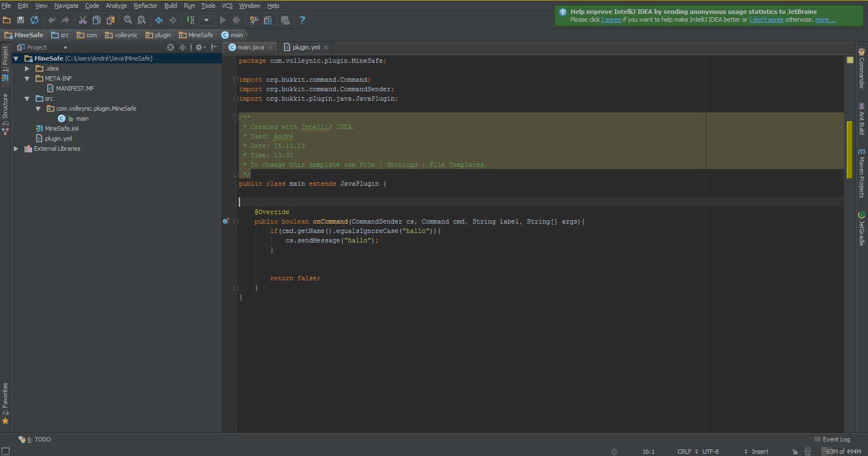Open Project Structure from toolbar icon
868x456 pixels.
tap(268, 20)
